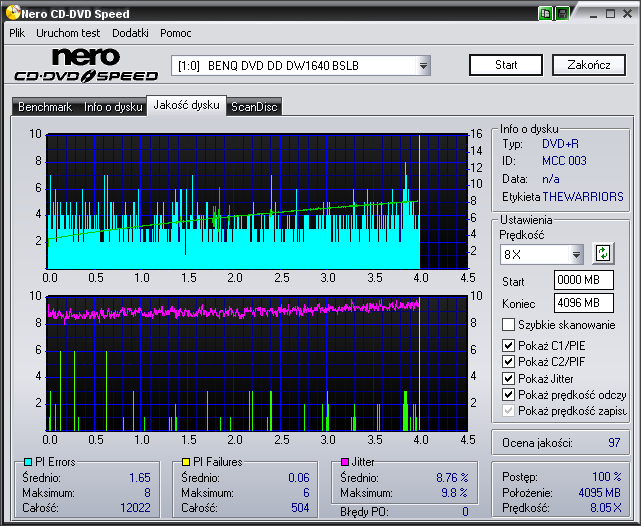Select the Jakość dysku tab
The height and width of the screenshot is (526, 641).
[186, 105]
